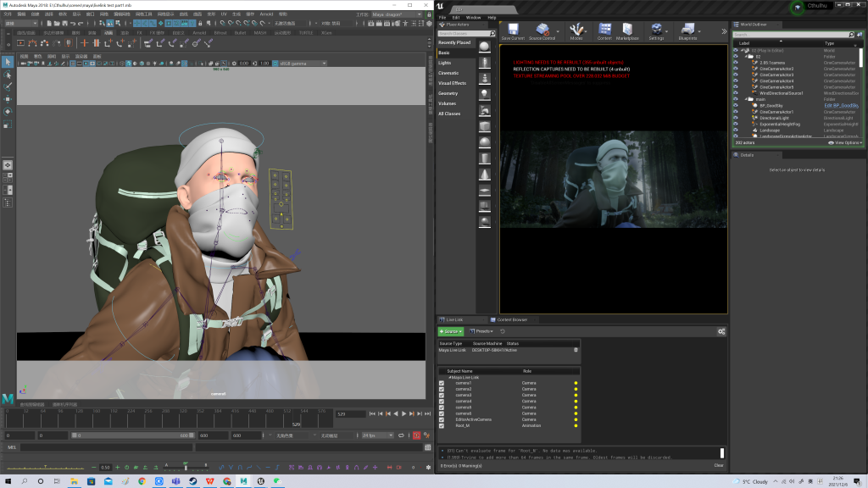The height and width of the screenshot is (488, 868).
Task: Open Unreal Edit menu
Action: click(x=455, y=17)
